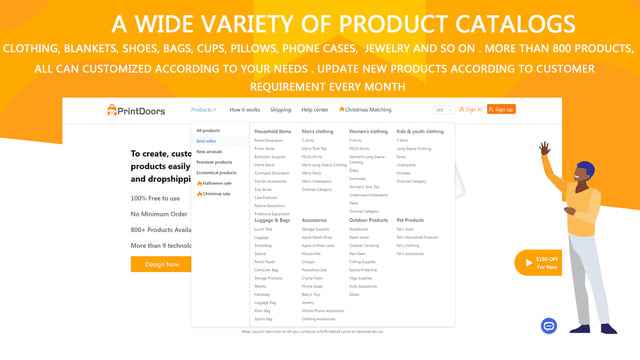Open the Household Items category heading
Image resolution: width=640 pixels, height=360 pixels.
[x=273, y=131]
